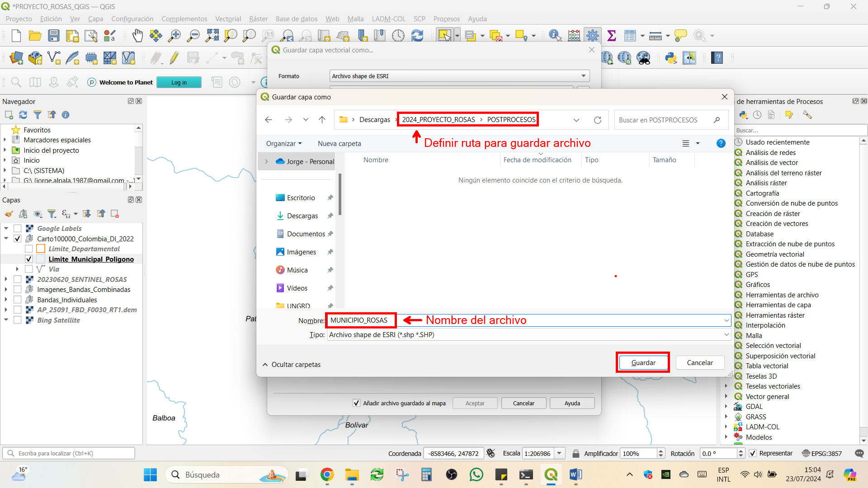The image size is (868, 488).
Task: Click the Buscar en POSTPROCESOS search field
Action: pos(671,120)
